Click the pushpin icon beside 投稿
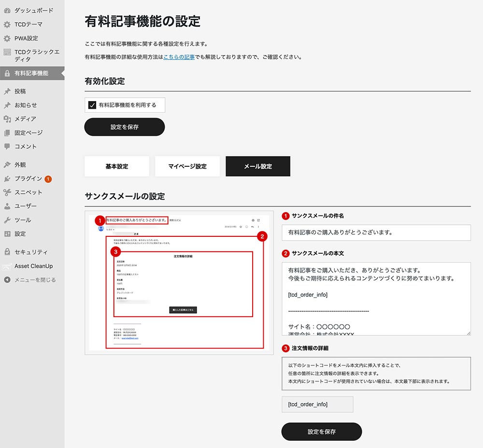 pos(7,91)
